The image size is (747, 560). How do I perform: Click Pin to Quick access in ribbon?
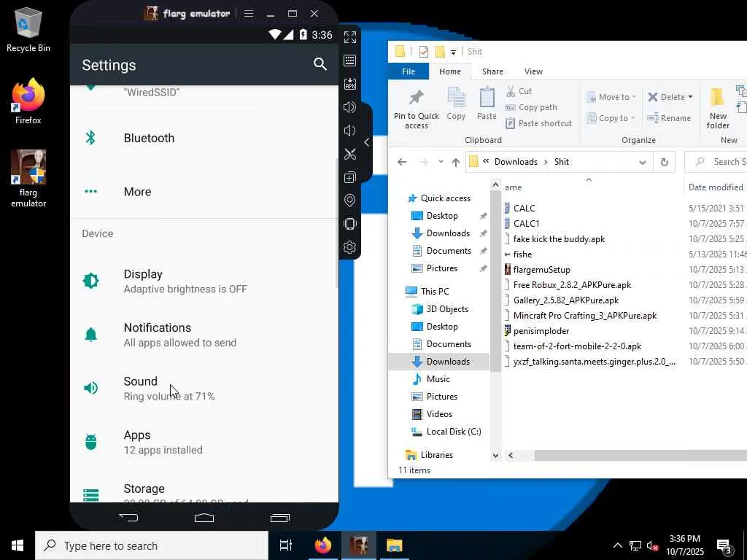417,109
